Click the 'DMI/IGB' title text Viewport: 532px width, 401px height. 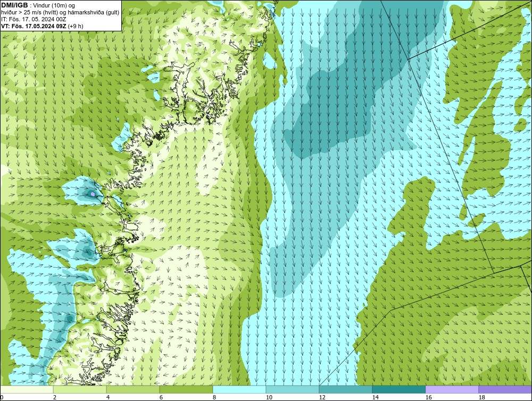(x=14, y=5)
